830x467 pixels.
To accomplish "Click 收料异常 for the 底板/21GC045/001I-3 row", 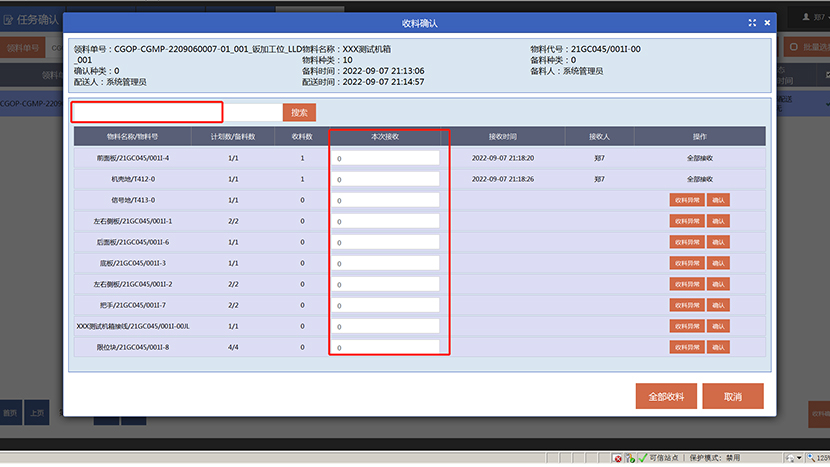I will pos(687,263).
